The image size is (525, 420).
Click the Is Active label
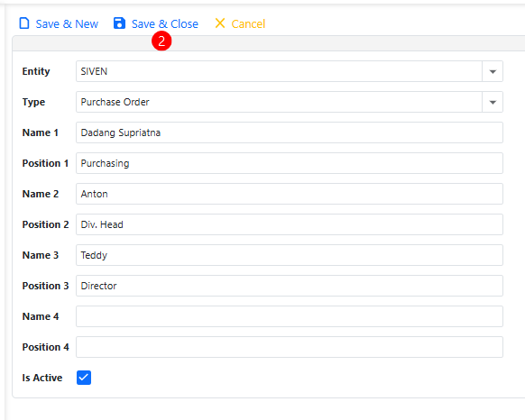(42, 378)
